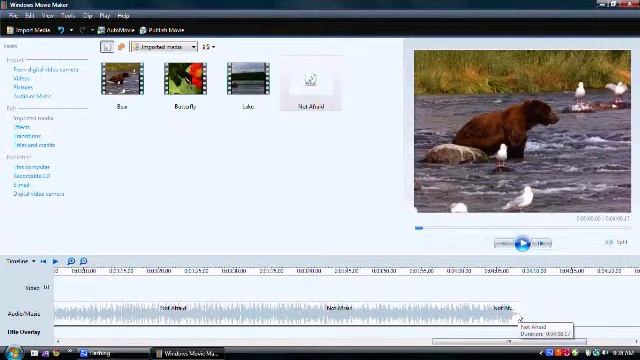The image size is (640, 360).
Task: Click the Play Timeline icon
Action: (56, 261)
